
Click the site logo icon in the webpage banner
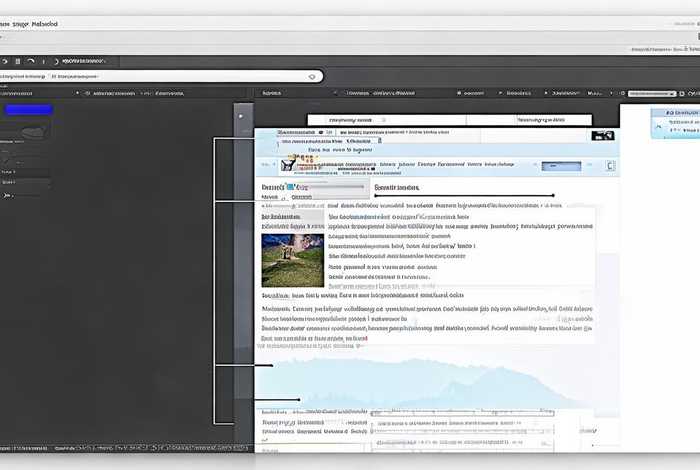pos(288,163)
